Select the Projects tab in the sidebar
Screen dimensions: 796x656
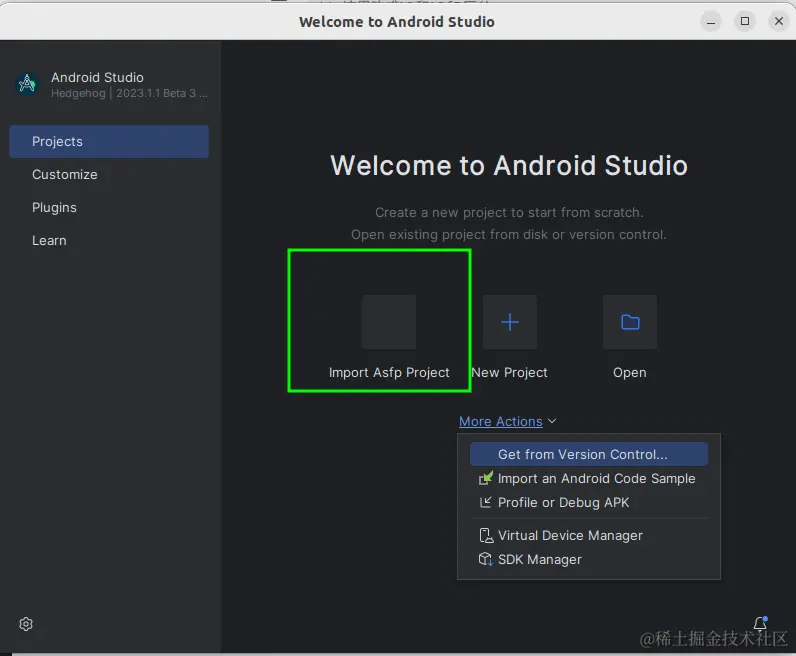(x=109, y=141)
